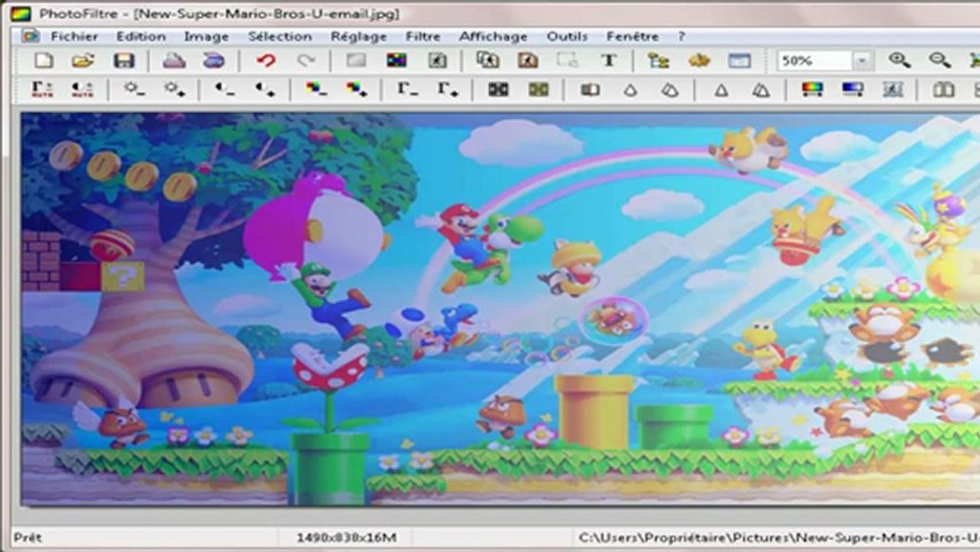This screenshot has height=552, width=980.
Task: Click the Dust reduction icon
Action: pos(590,90)
